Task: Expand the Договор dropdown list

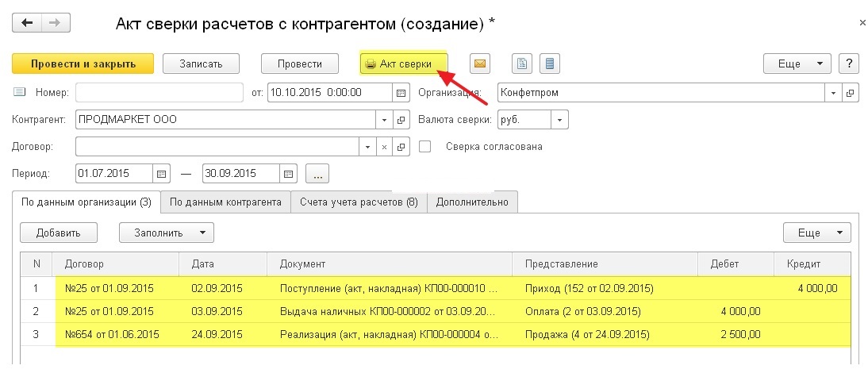Action: click(367, 147)
